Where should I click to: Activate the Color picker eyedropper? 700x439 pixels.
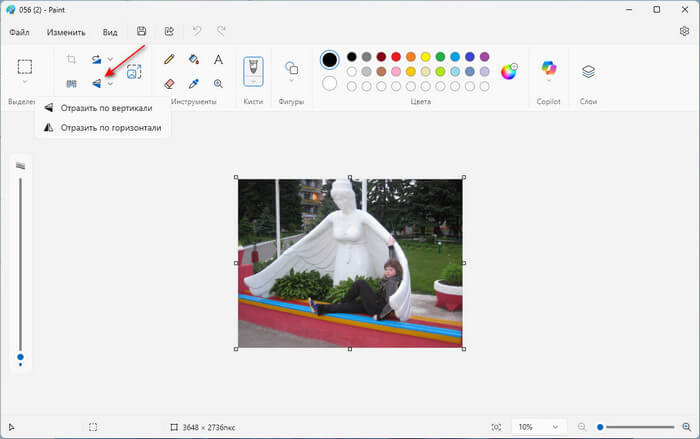(194, 84)
